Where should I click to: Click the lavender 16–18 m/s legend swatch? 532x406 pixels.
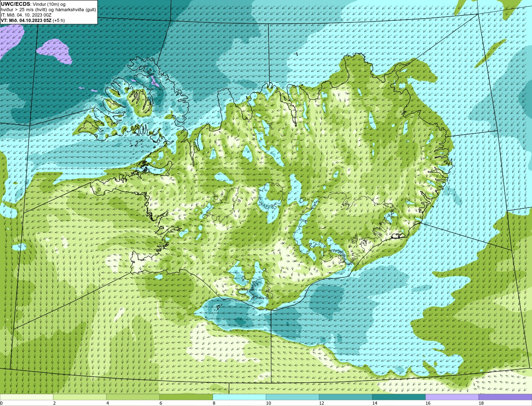[452, 397]
